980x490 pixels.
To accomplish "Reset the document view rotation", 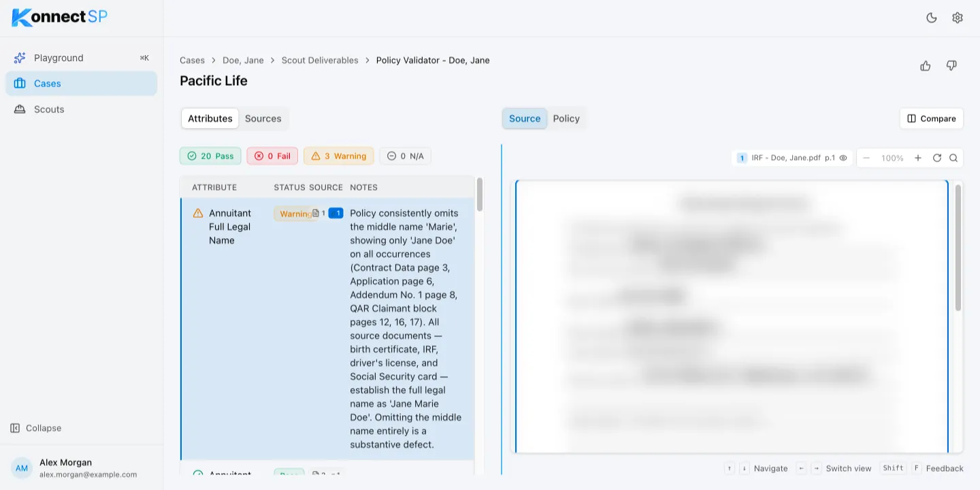I will [x=937, y=158].
